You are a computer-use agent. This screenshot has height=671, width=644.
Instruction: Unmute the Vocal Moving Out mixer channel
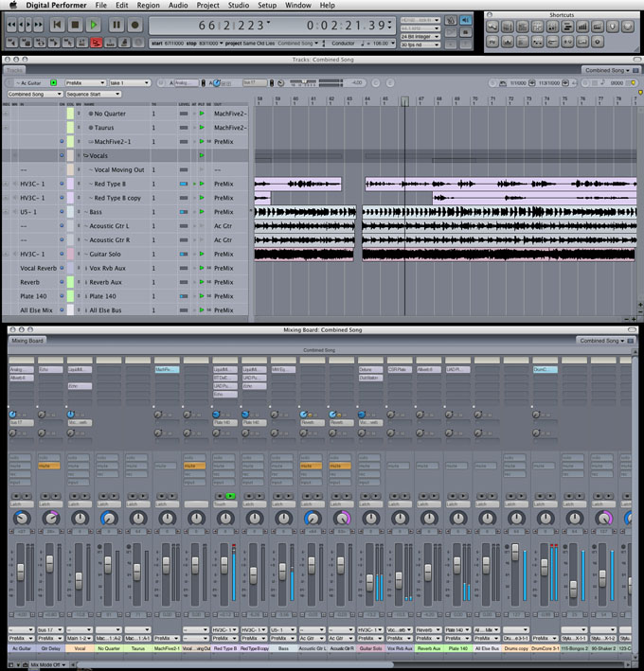pos(194,466)
